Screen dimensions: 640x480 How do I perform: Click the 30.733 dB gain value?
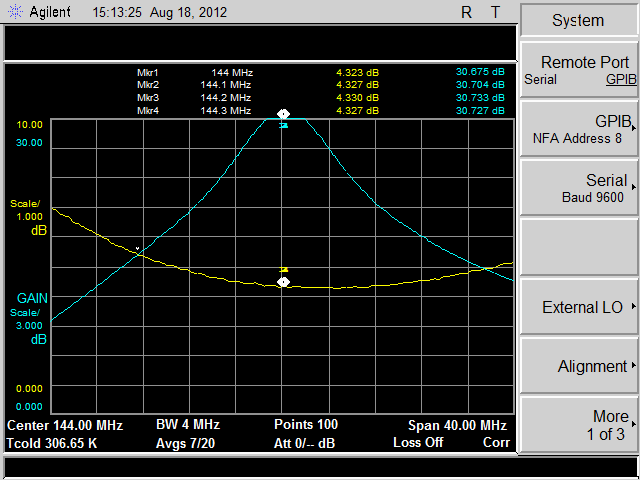pyautogui.click(x=480, y=98)
